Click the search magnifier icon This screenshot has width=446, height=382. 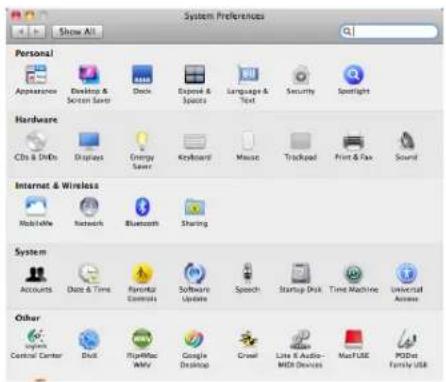point(347,31)
